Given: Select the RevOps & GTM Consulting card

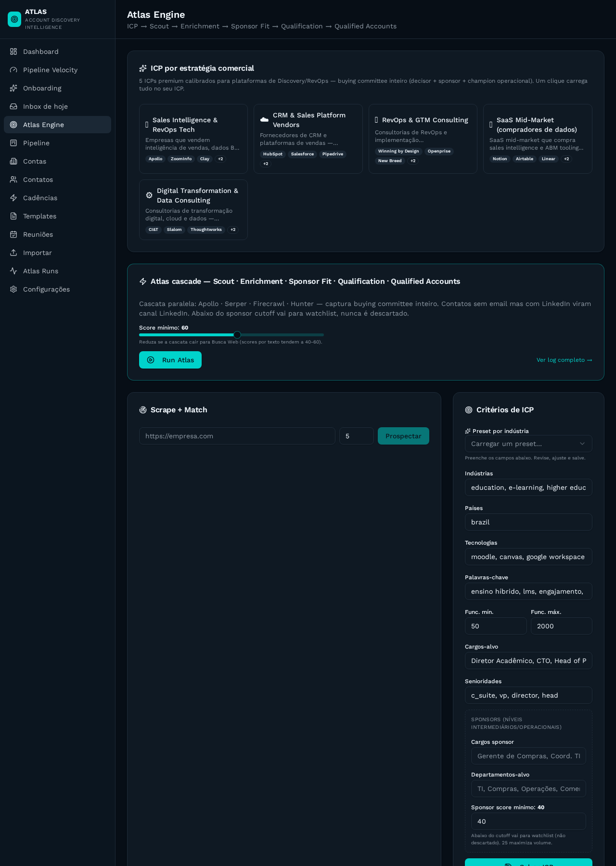Looking at the screenshot, I should pos(423,139).
